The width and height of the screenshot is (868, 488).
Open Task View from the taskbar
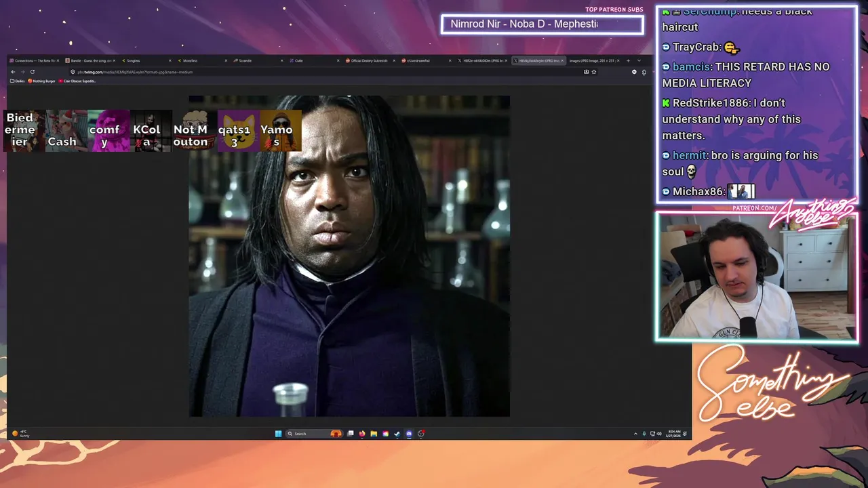click(351, 434)
